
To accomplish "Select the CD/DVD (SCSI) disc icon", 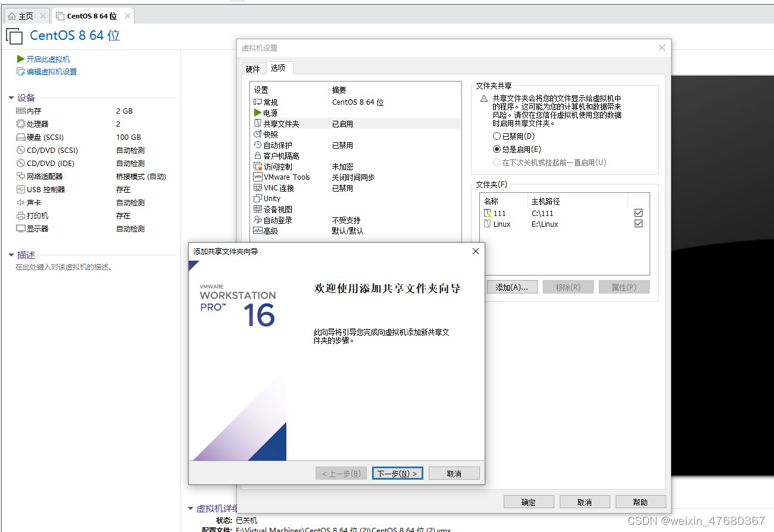I will point(21,151).
